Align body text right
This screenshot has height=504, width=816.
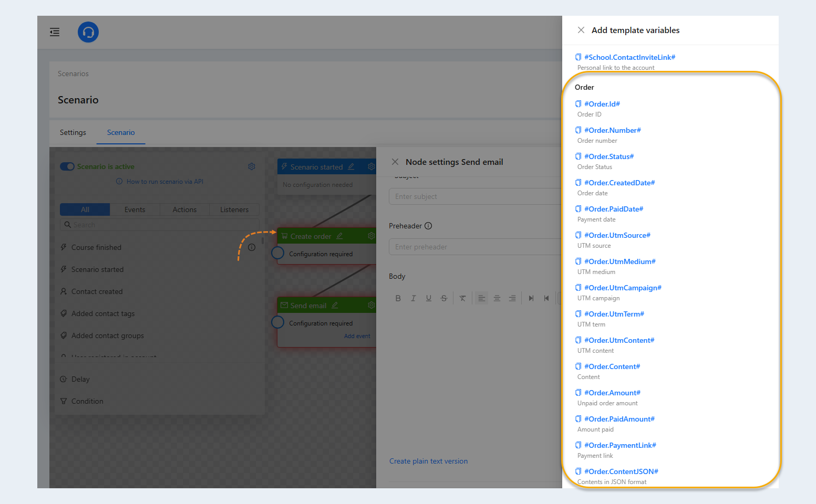pyautogui.click(x=512, y=298)
